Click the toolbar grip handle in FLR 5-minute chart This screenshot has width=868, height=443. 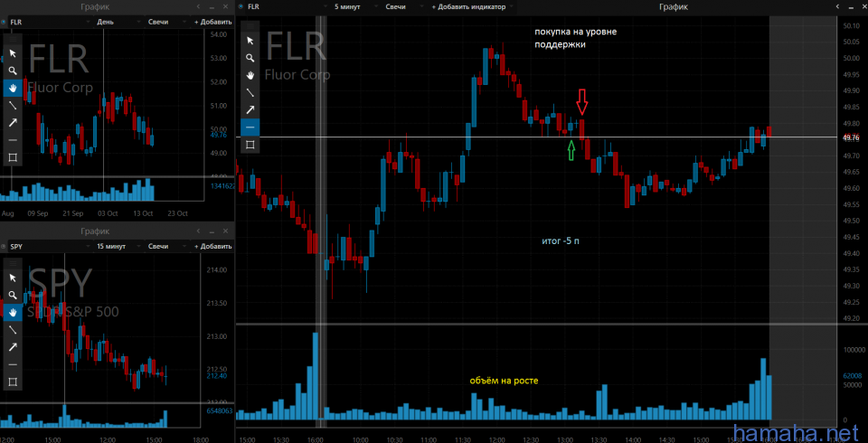pos(250,26)
